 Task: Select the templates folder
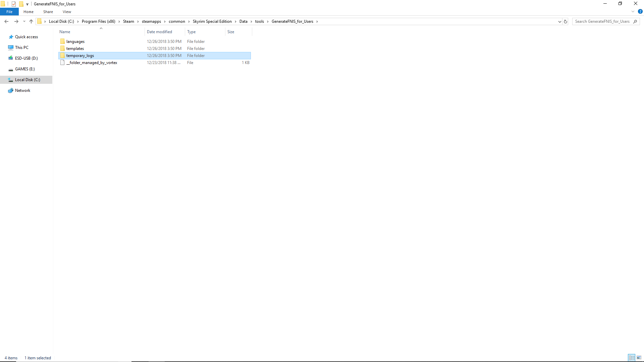155,49
